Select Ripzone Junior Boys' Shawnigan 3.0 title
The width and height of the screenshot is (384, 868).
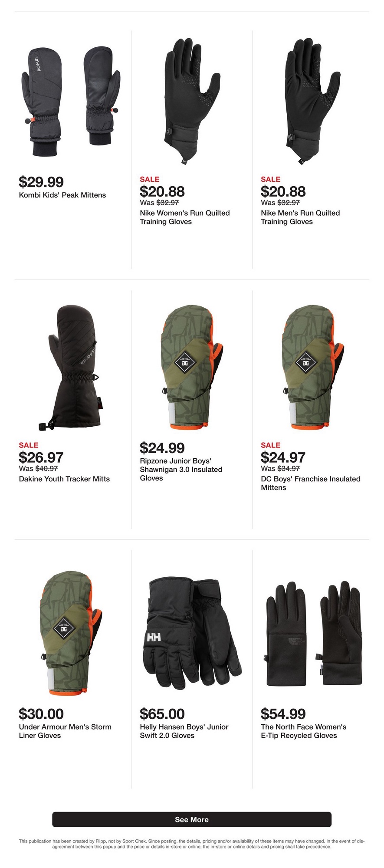pyautogui.click(x=181, y=470)
